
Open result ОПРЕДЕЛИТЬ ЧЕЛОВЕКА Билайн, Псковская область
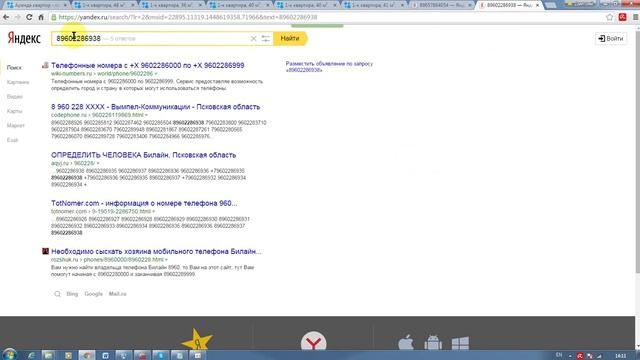144,155
